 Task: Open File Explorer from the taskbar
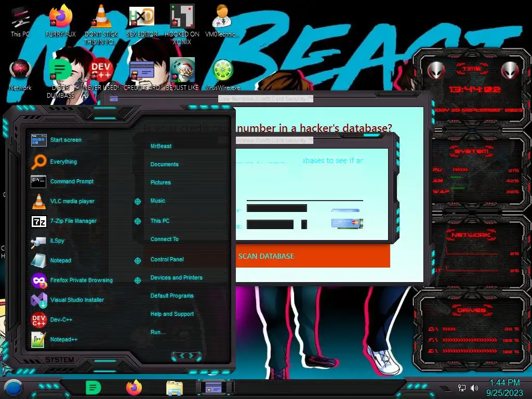tap(175, 388)
